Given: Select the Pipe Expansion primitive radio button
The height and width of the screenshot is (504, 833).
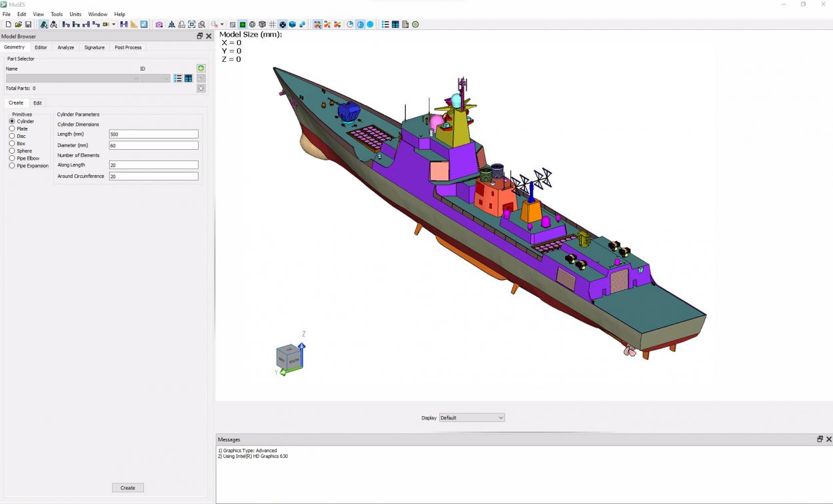Looking at the screenshot, I should [x=12, y=165].
